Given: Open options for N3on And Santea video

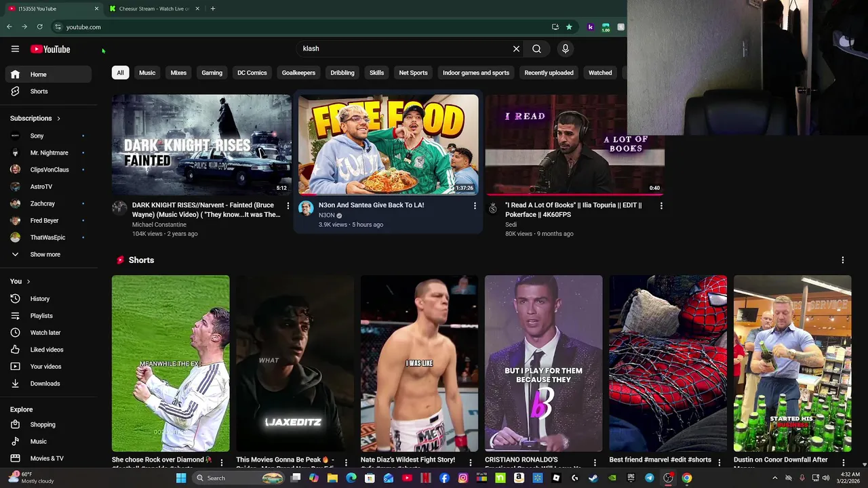Looking at the screenshot, I should [x=475, y=205].
